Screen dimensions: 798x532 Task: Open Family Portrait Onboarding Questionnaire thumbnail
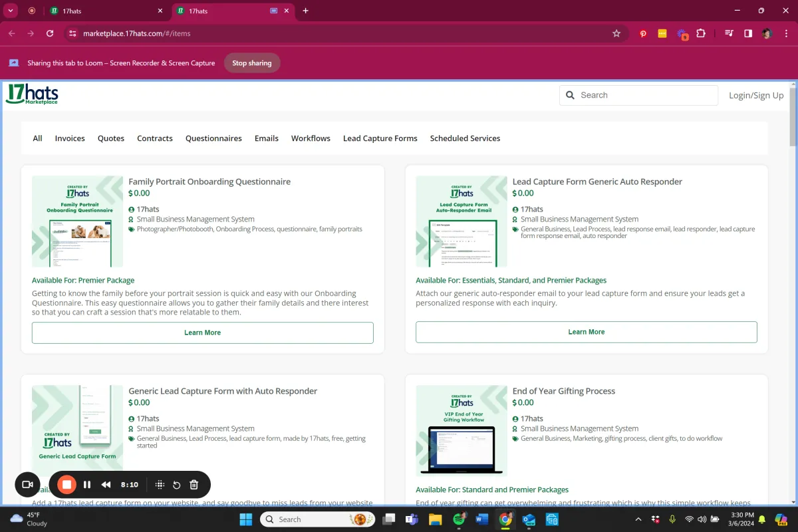click(78, 221)
